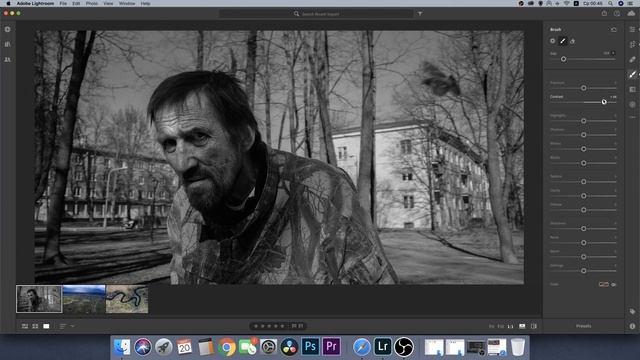This screenshot has height=360, width=640.
Task: Switch to single photo detail view icon
Action: click(x=46, y=326)
